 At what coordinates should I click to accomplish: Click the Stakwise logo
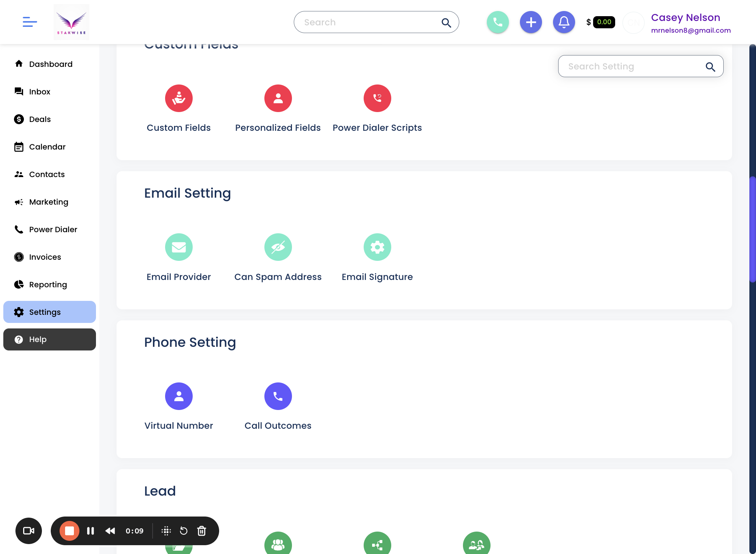coord(71,22)
